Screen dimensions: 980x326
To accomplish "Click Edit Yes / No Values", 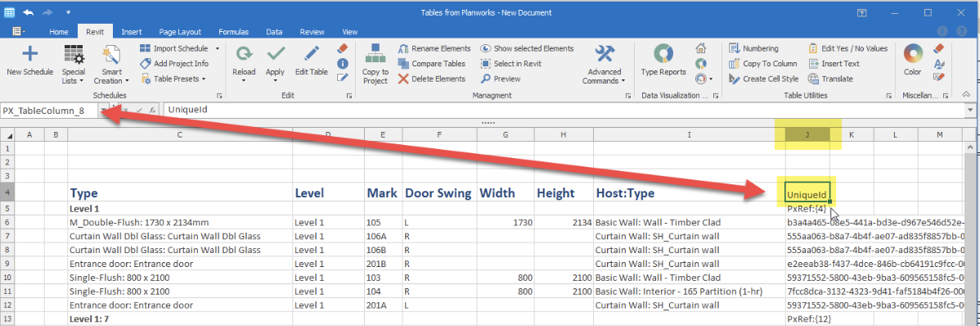I will point(847,48).
